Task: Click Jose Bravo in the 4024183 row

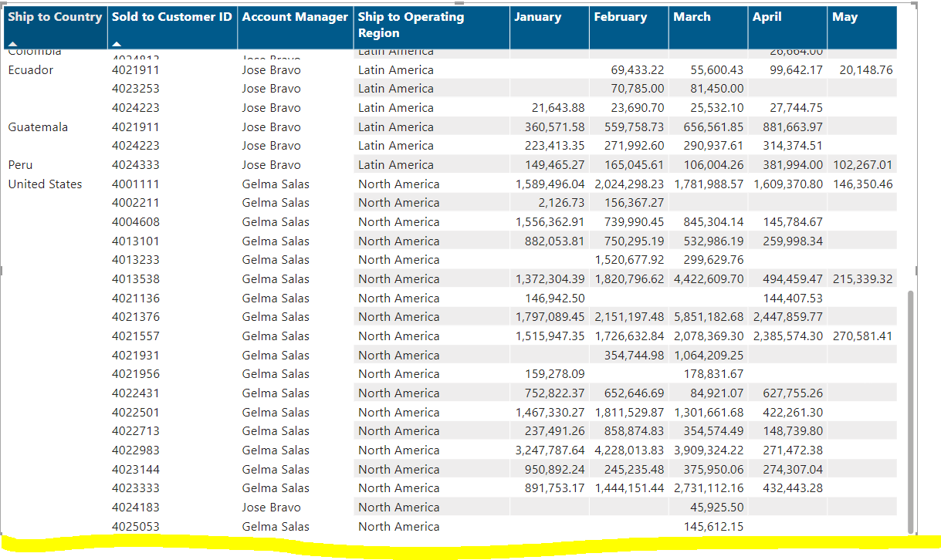Action: click(271, 508)
